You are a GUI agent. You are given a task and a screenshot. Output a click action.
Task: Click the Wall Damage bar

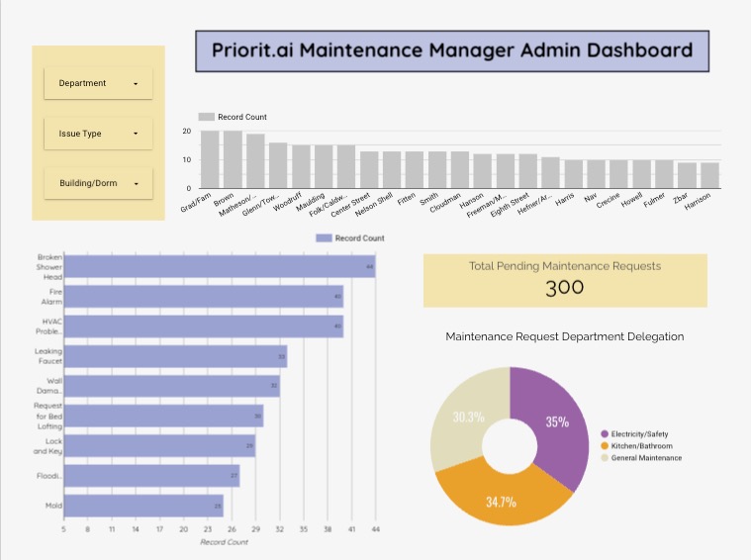point(172,386)
